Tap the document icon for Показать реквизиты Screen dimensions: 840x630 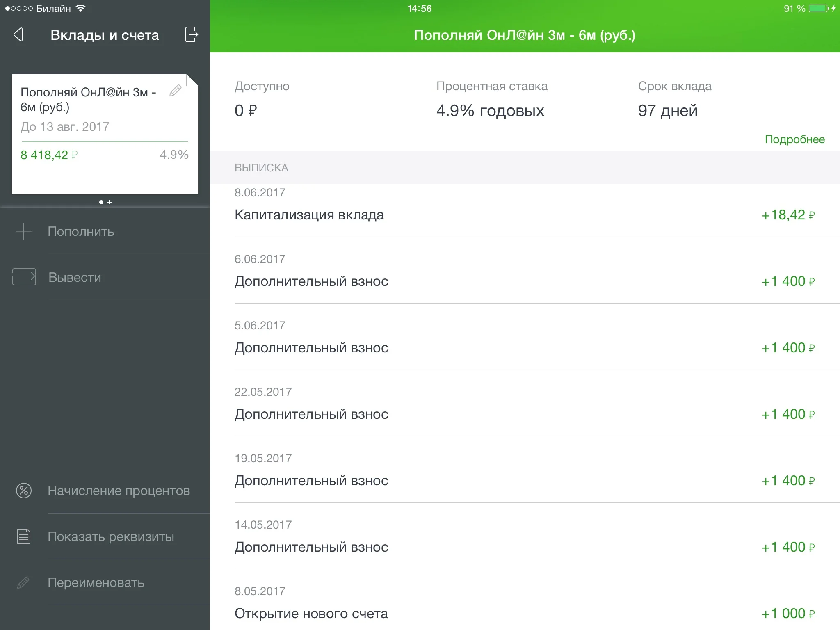(x=24, y=536)
